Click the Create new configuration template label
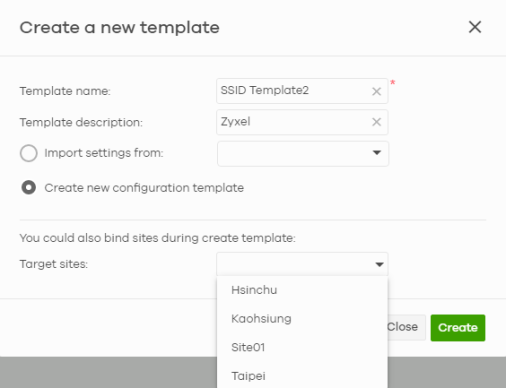 point(144,188)
